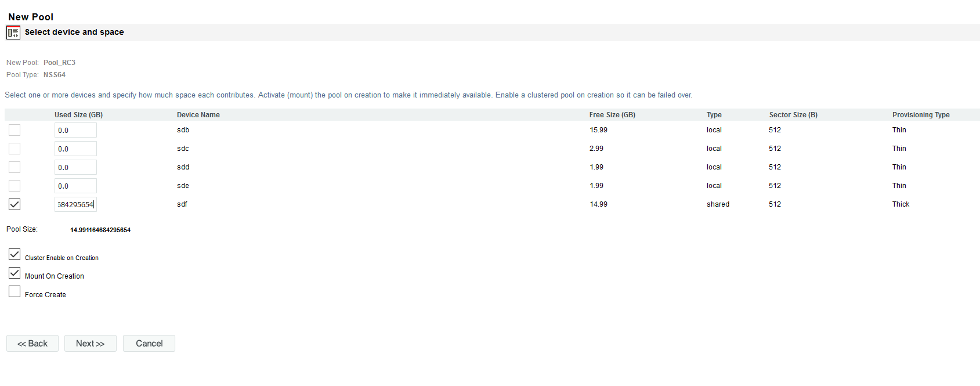The width and height of the screenshot is (980, 386).
Task: Check the sdd device checkbox
Action: coord(15,167)
